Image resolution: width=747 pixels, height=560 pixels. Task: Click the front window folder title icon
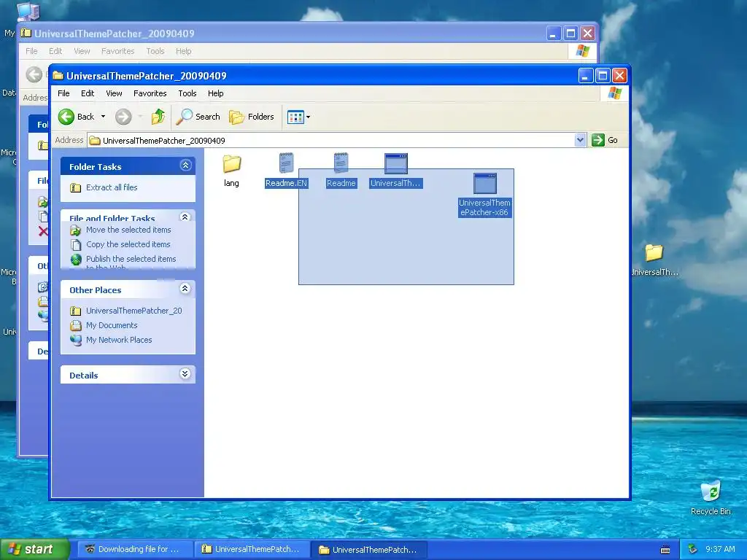[x=58, y=76]
